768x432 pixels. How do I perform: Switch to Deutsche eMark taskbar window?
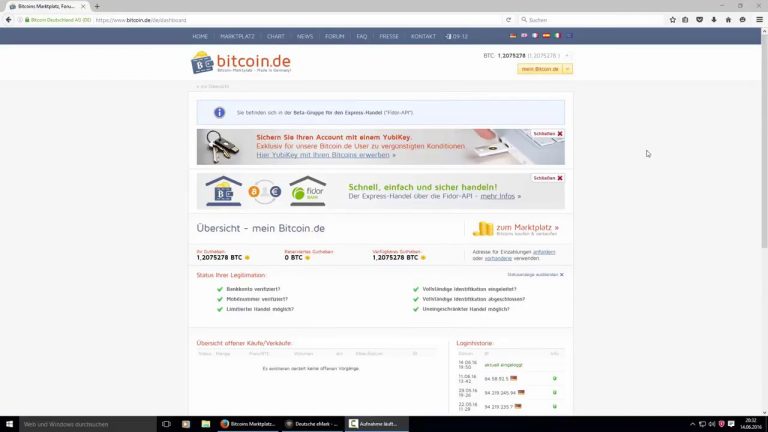point(312,424)
